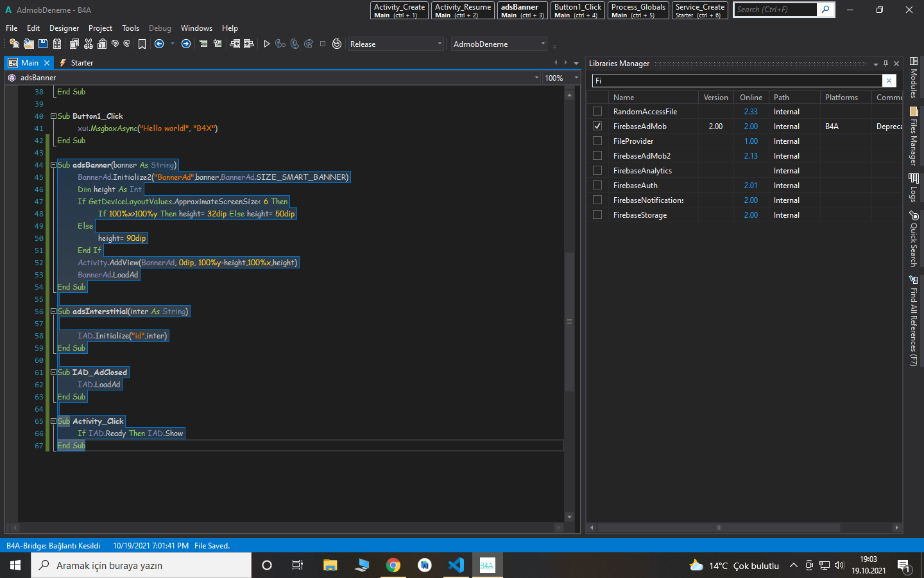The height and width of the screenshot is (578, 924).
Task: Open the Logs side panel
Action: tap(914, 188)
